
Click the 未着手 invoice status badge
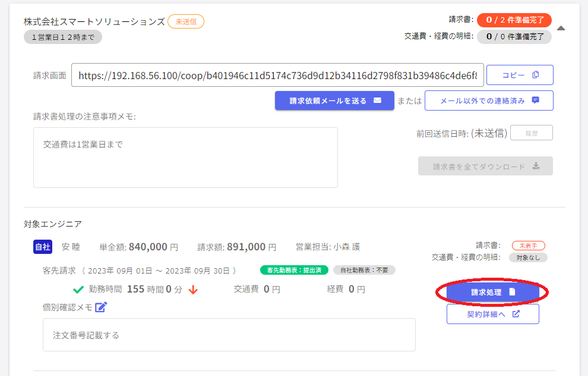click(528, 246)
